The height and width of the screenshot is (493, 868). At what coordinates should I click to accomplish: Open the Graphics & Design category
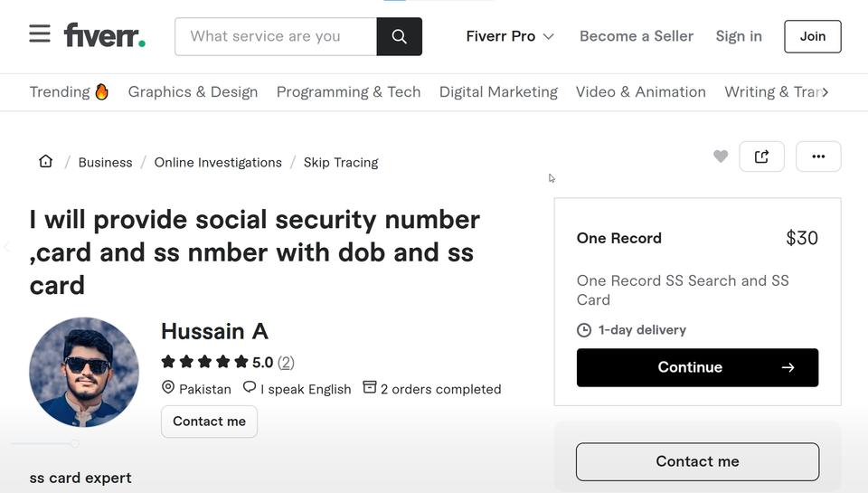(x=193, y=91)
